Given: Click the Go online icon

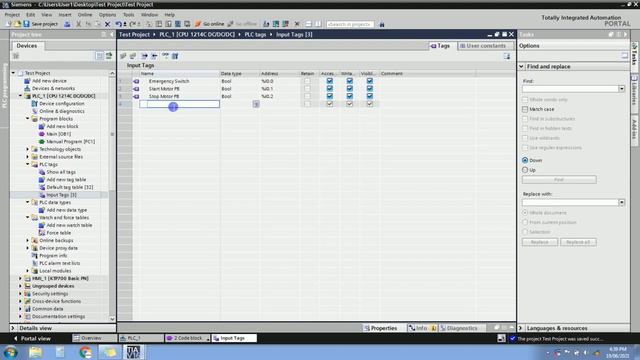Looking at the screenshot, I should (198, 24).
